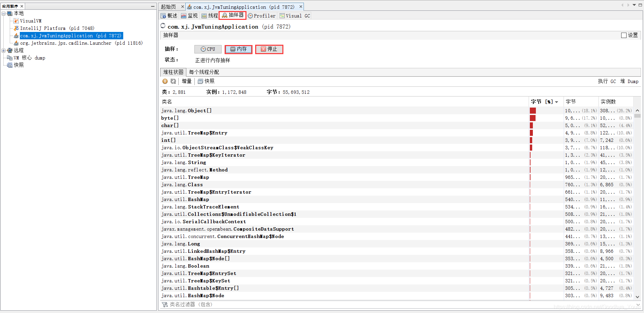This screenshot has height=313, width=644.
Task: Click the 内存 memory sampling button
Action: pos(238,49)
